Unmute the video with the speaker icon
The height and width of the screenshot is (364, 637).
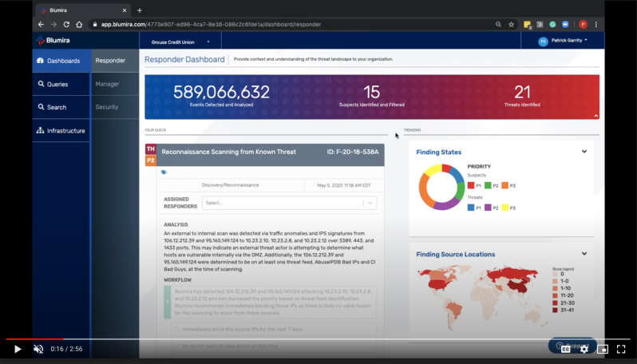38,349
